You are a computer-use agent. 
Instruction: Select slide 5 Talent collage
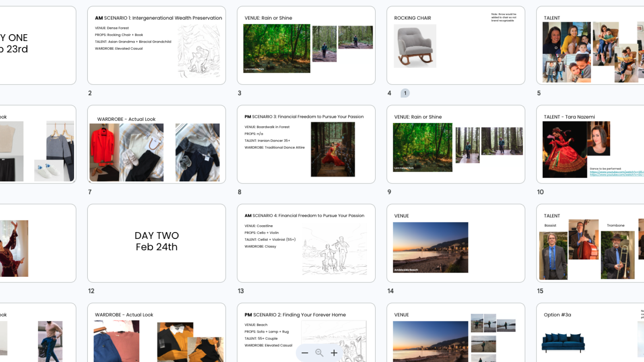point(590,45)
